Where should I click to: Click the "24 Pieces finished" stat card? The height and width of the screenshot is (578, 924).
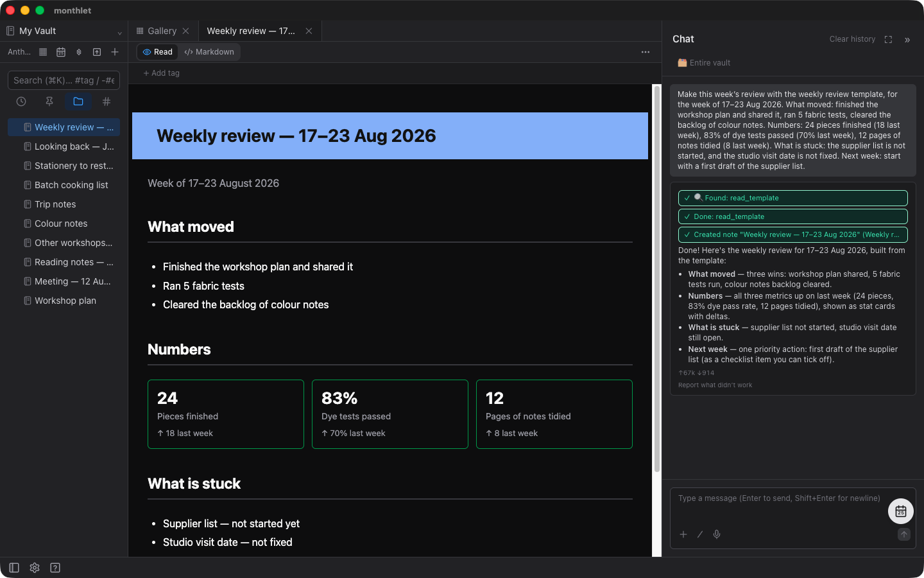point(226,414)
